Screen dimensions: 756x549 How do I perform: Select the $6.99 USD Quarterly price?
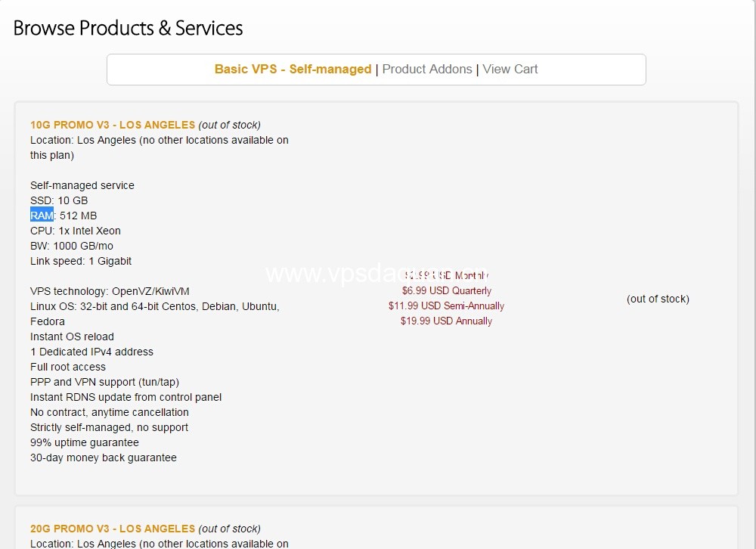pyautogui.click(x=447, y=290)
